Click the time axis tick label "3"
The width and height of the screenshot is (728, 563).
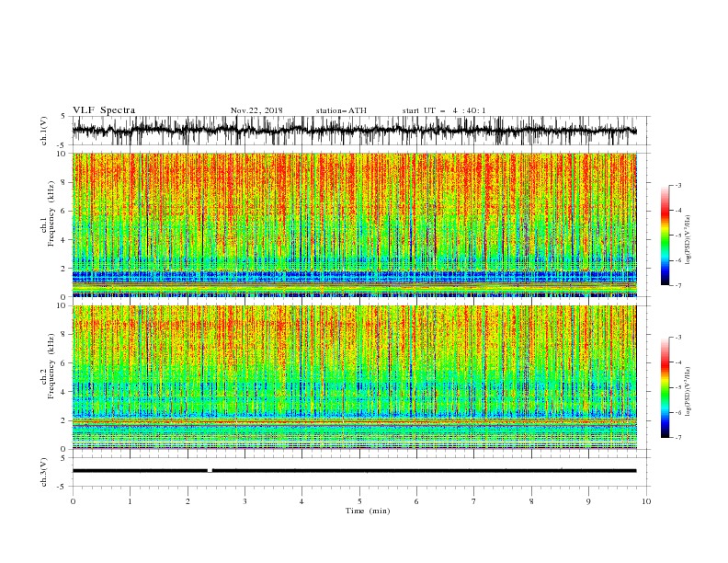click(x=245, y=501)
